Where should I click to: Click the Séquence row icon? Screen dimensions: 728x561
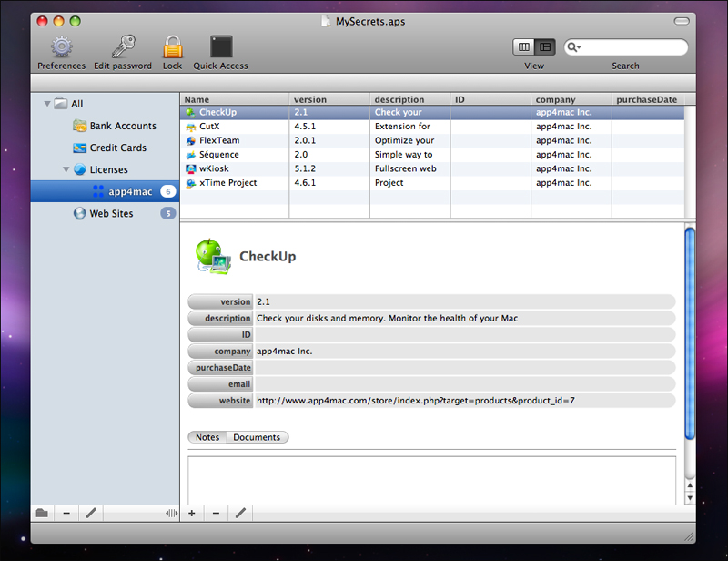(x=191, y=155)
